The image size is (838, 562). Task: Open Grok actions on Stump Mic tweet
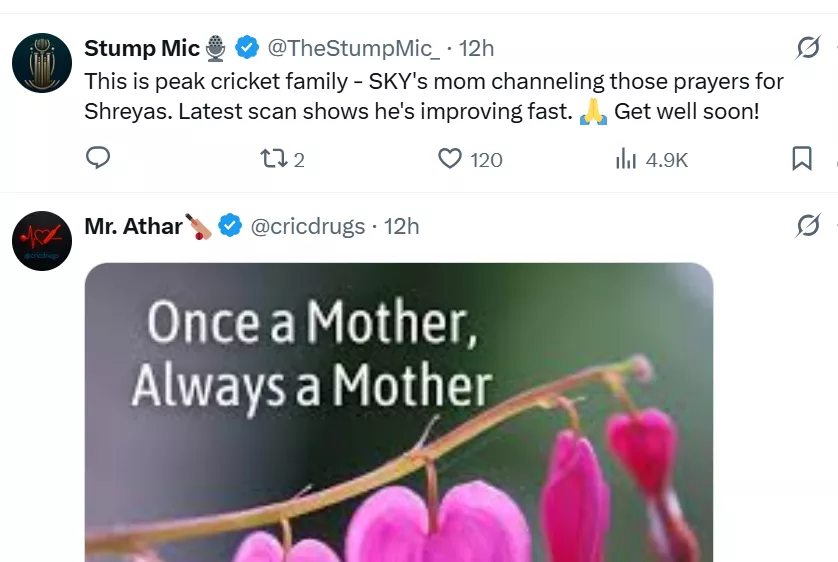808,48
